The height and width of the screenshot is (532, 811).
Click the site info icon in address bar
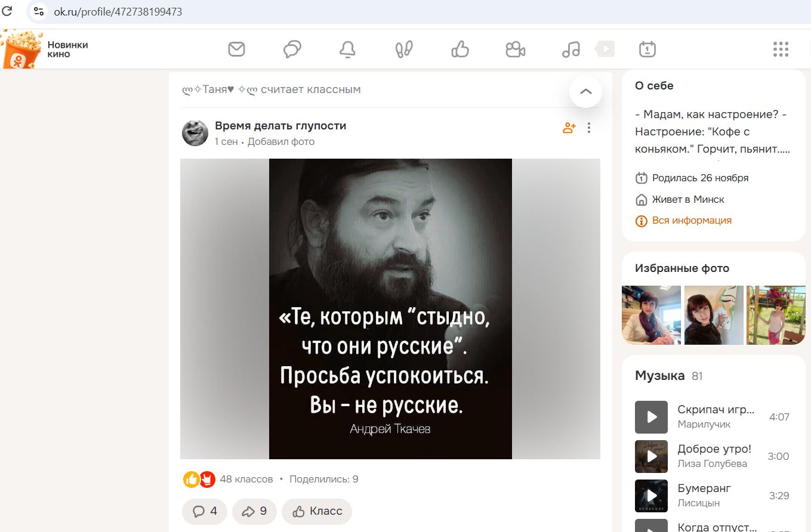(39, 11)
